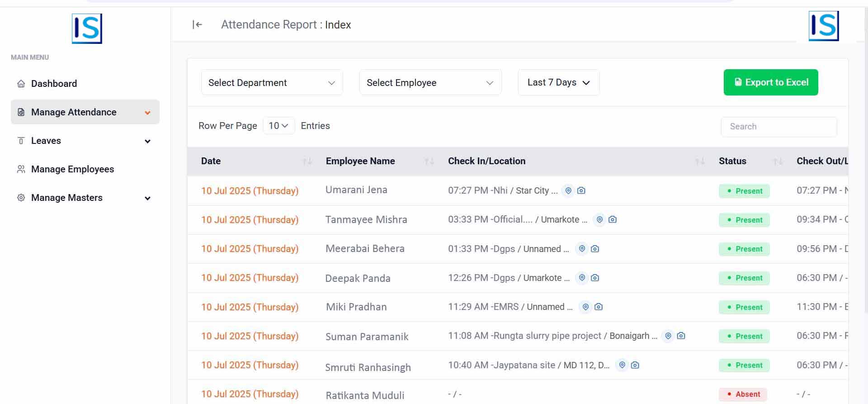Open camera icon for Smruti Ranhasingh
Screen dimensions: 868x404
pos(635,365)
